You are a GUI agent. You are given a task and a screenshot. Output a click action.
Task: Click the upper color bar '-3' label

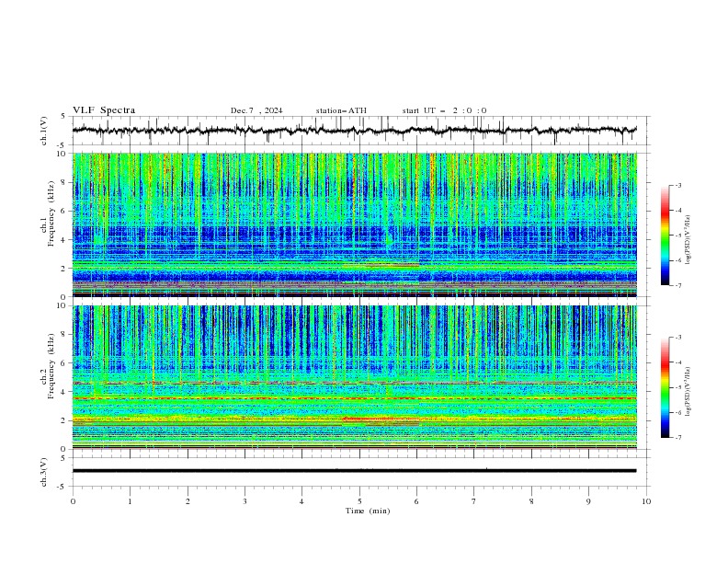coord(677,185)
